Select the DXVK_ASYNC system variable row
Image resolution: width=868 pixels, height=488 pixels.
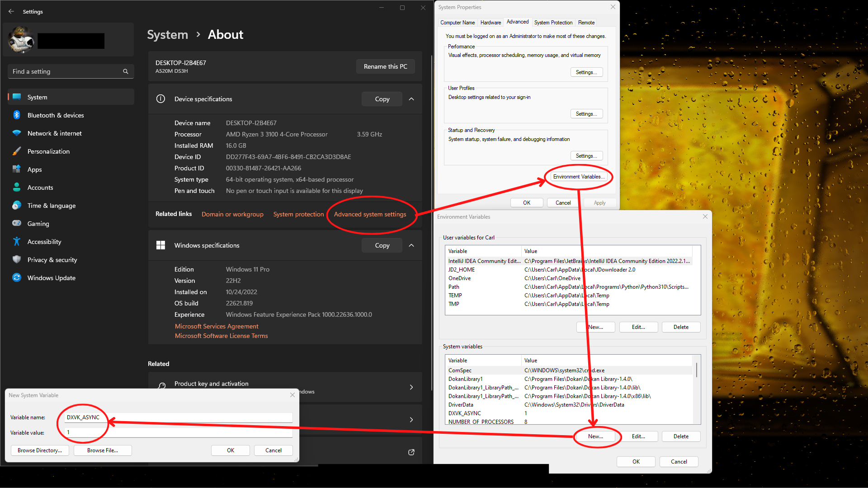click(x=570, y=413)
